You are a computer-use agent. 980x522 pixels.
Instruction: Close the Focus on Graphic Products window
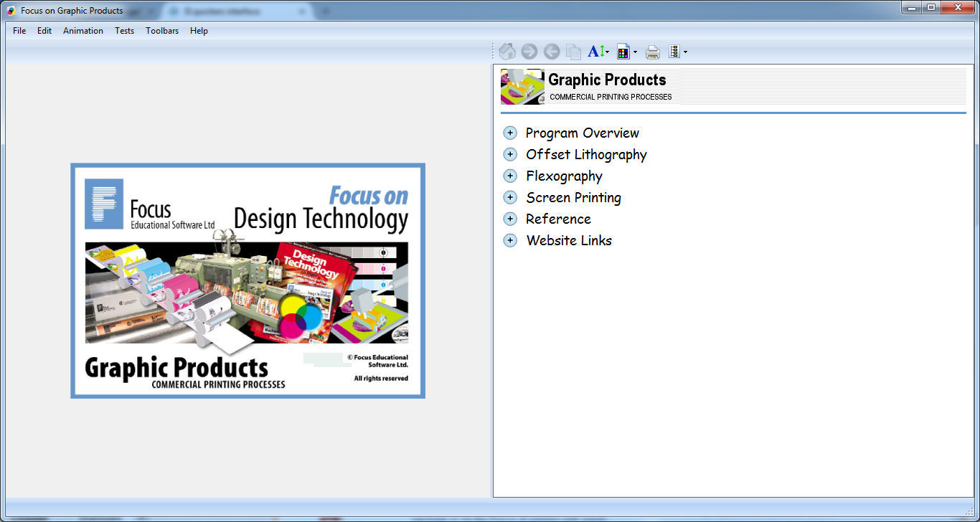click(958, 7)
